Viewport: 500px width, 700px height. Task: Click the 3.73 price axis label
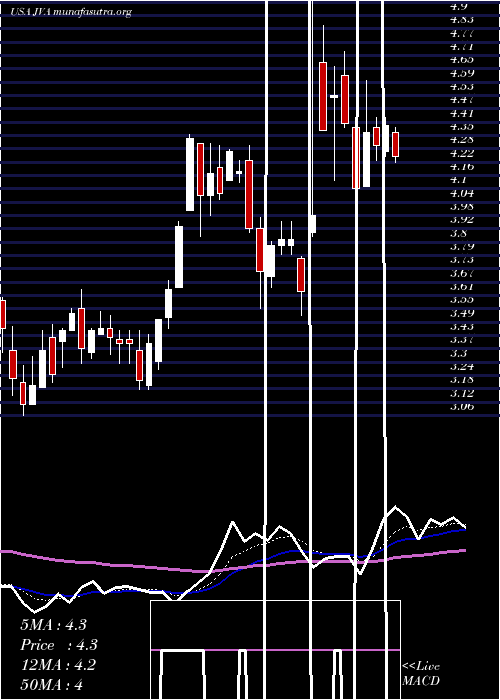[462, 260]
